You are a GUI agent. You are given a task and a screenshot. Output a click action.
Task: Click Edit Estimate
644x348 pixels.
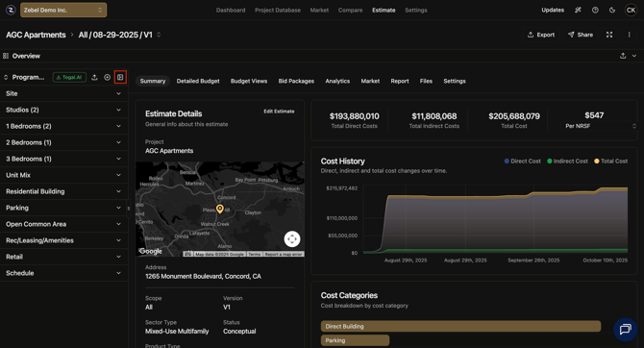279,112
